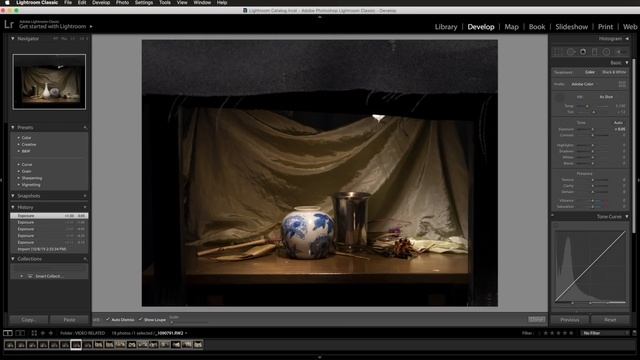
Task: Pick the white balance selector eyedropper
Action: 559,98
